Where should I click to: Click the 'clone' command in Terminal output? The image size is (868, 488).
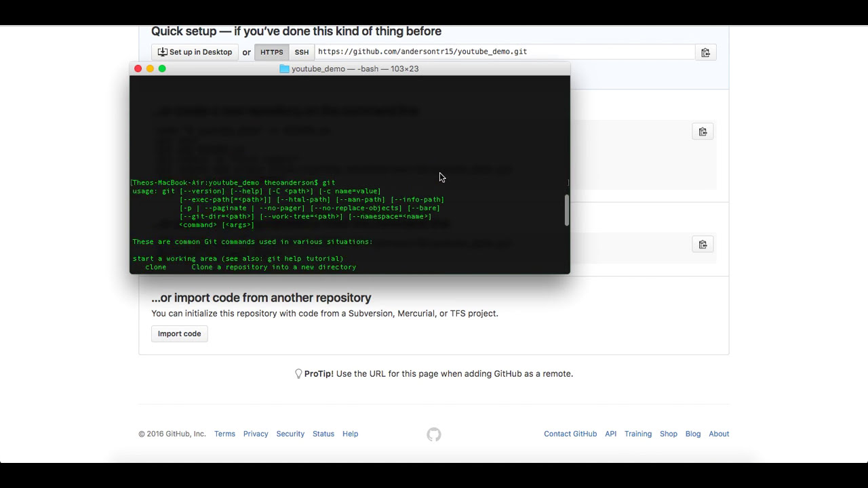pos(155,267)
